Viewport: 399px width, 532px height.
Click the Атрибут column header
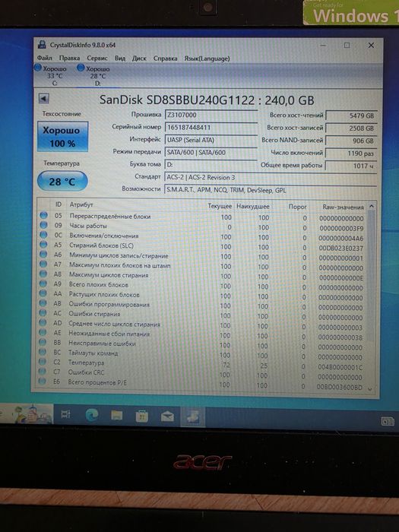pos(81,204)
